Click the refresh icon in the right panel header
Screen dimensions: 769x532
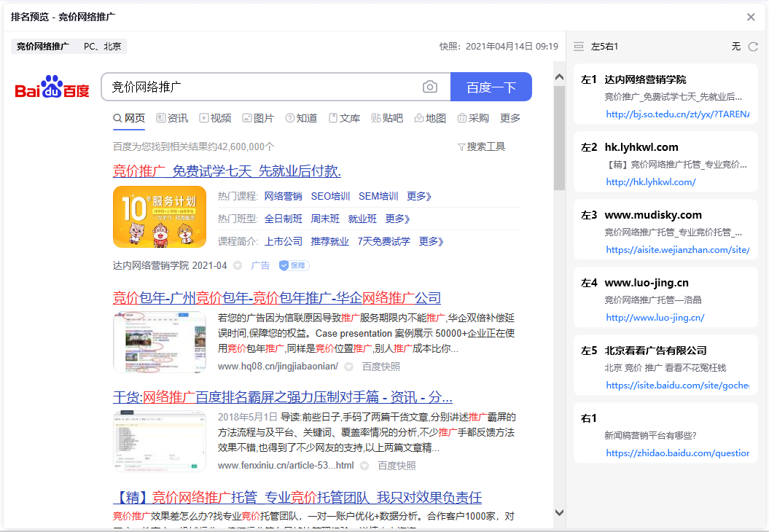point(753,47)
